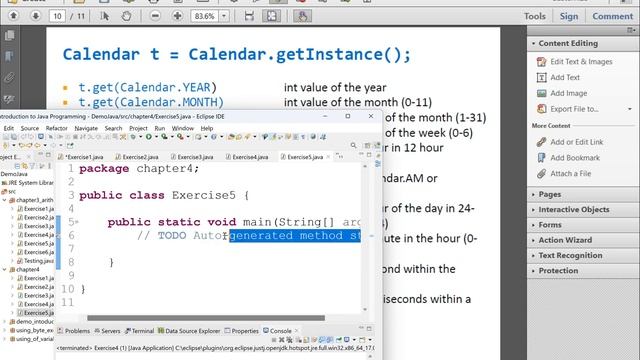The height and width of the screenshot is (360, 640).
Task: Go to previous page in Acrobat toolbar
Action: 13,16
